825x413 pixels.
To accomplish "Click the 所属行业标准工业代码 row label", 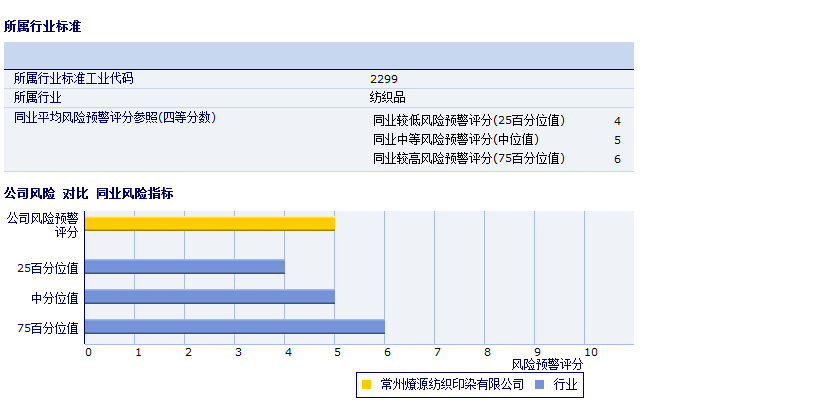I will click(x=73, y=78).
